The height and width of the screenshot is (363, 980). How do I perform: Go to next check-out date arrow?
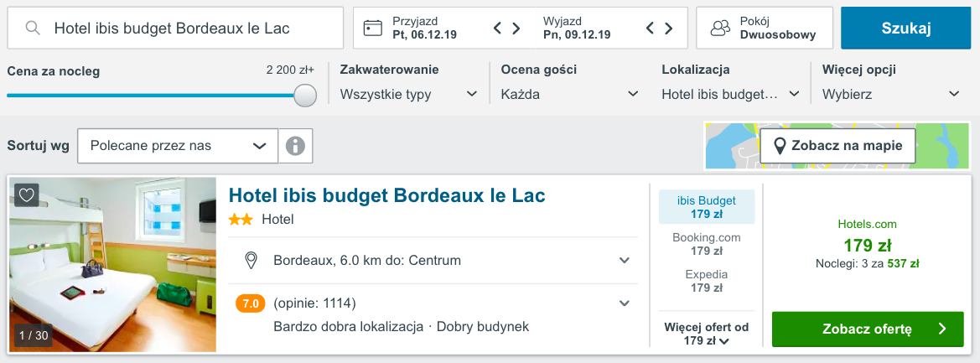(x=668, y=29)
